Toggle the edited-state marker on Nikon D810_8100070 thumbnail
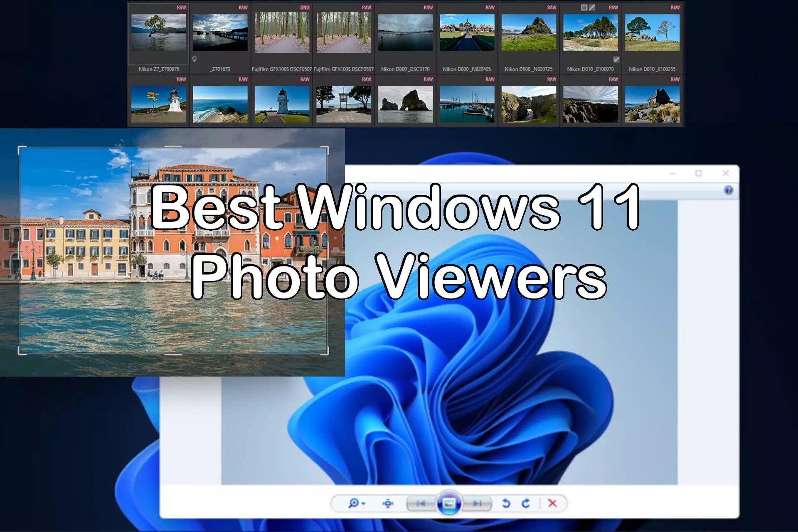The image size is (798, 532). (592, 8)
